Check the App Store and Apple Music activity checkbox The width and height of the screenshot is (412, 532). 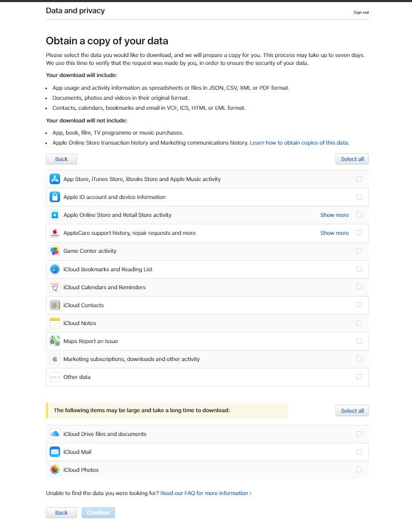tap(359, 179)
